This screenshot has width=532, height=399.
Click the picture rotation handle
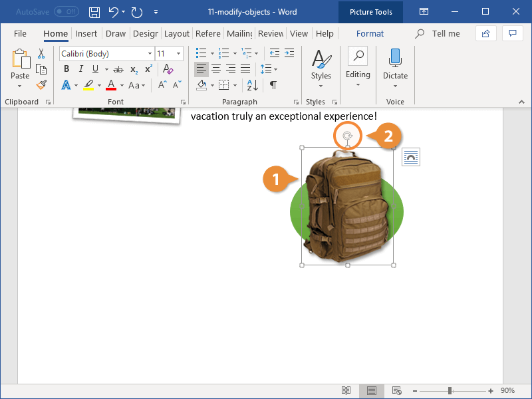[x=347, y=137]
